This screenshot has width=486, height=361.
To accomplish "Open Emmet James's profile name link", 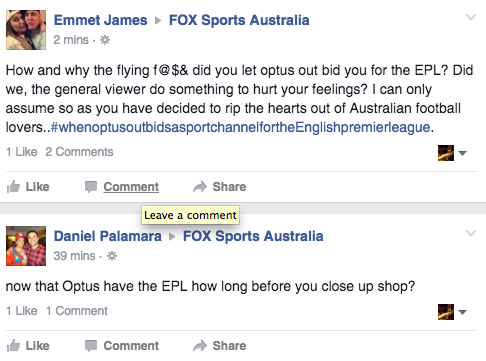I will point(100,20).
